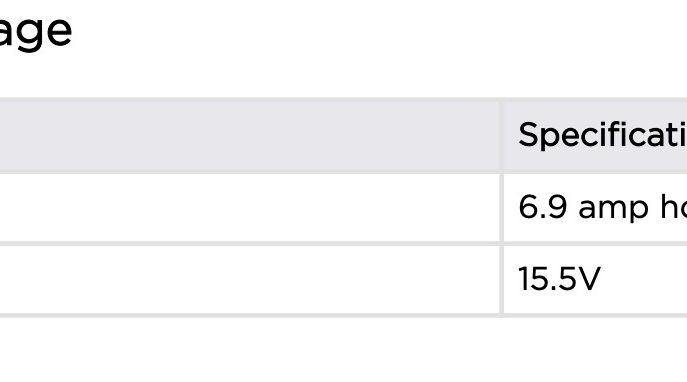
Task: Click the letter "g" in the heading
Action: (26, 37)
